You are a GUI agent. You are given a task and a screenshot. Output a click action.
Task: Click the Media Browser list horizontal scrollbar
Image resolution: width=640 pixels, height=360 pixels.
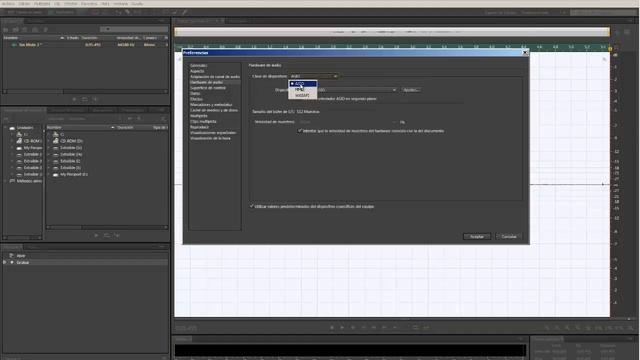pos(107,227)
